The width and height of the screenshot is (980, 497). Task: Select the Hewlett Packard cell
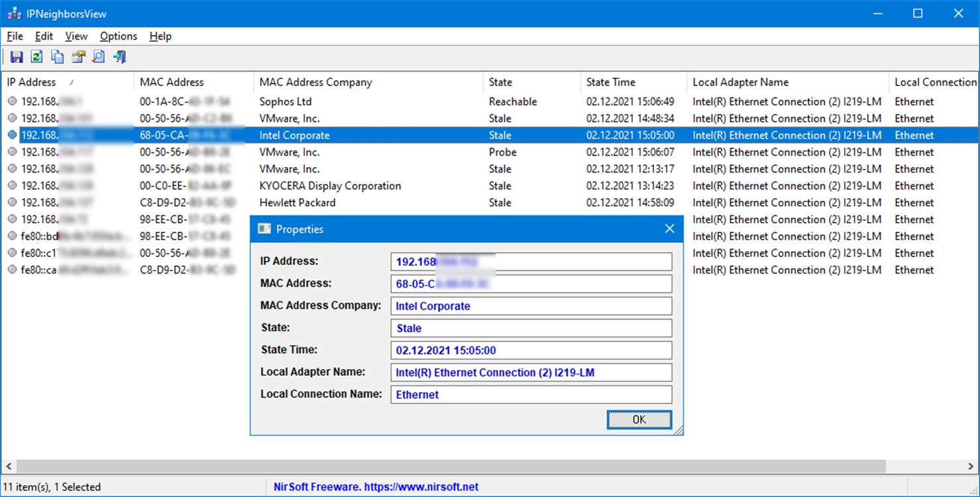(298, 203)
